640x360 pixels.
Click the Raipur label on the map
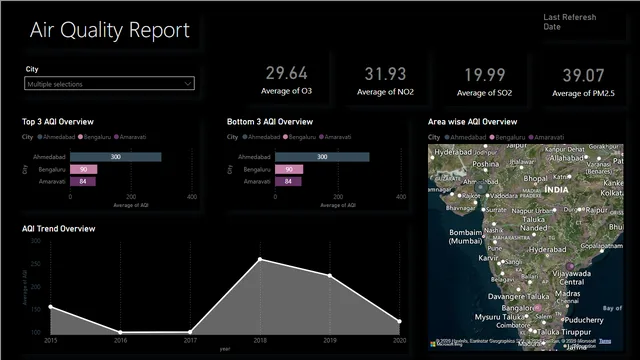596,210
